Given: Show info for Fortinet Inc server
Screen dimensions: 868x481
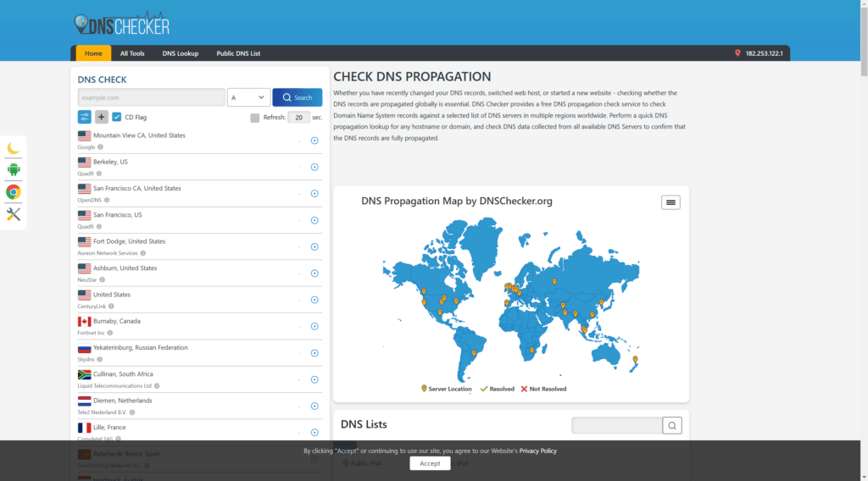Looking at the screenshot, I should [x=109, y=333].
